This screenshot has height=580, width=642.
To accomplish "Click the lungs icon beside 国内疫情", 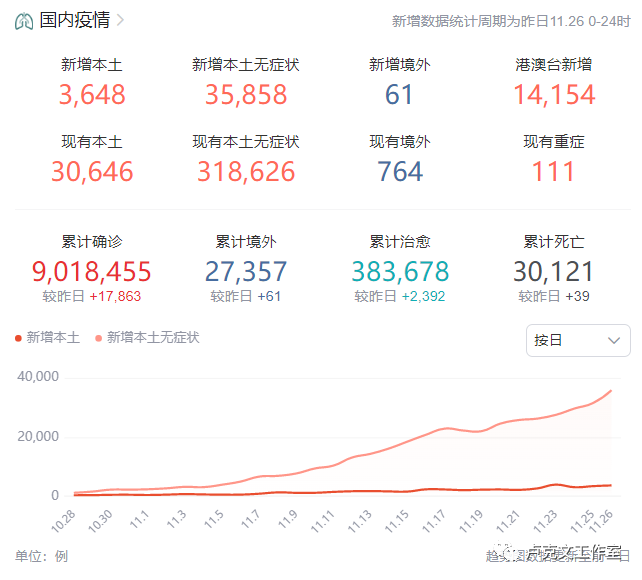I will pyautogui.click(x=24, y=21).
